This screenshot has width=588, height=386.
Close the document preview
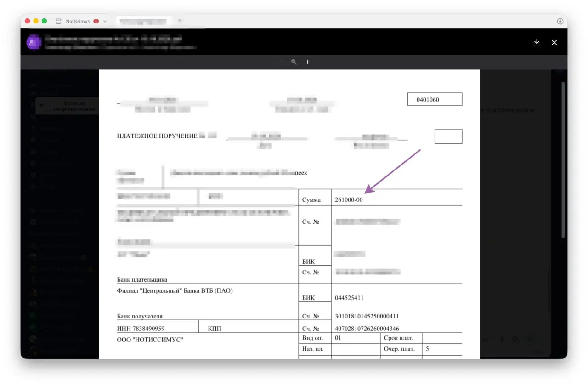click(x=554, y=42)
